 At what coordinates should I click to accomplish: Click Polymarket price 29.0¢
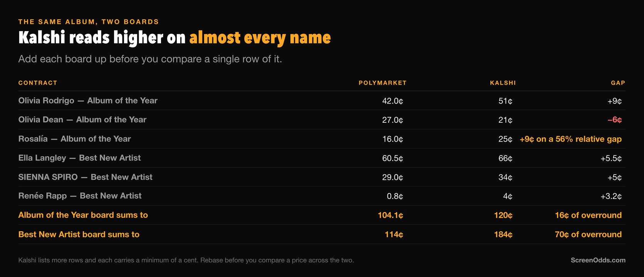(x=392, y=177)
